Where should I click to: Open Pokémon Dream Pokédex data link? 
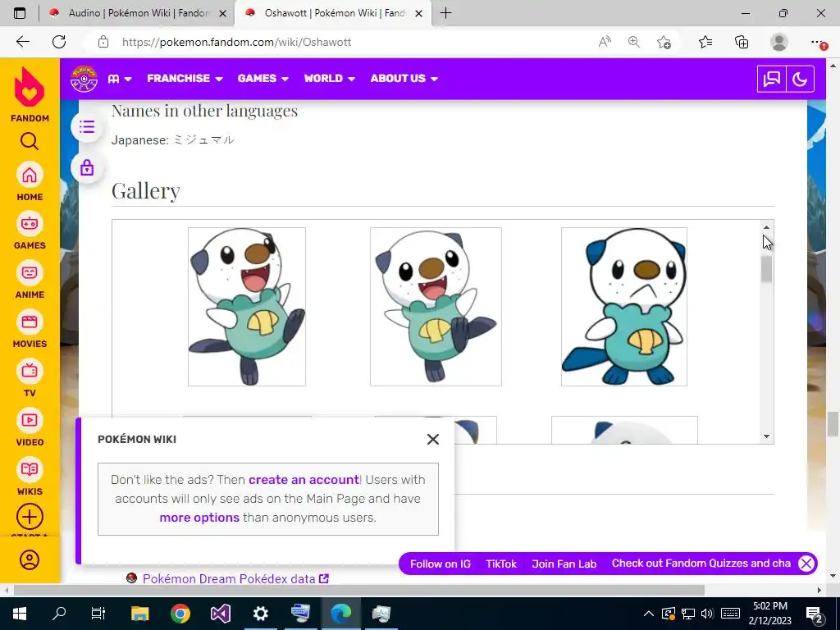point(235,579)
